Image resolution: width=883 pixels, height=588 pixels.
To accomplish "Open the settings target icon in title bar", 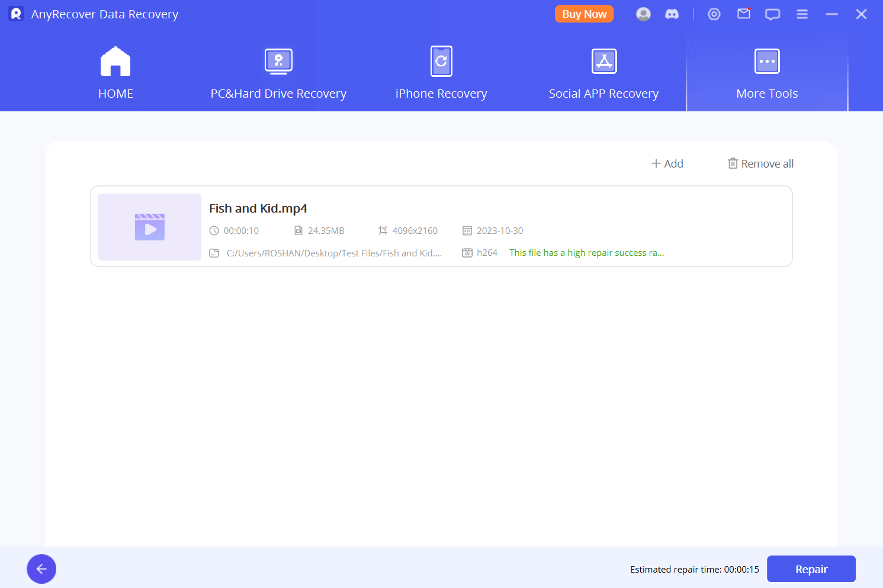I will coord(714,14).
